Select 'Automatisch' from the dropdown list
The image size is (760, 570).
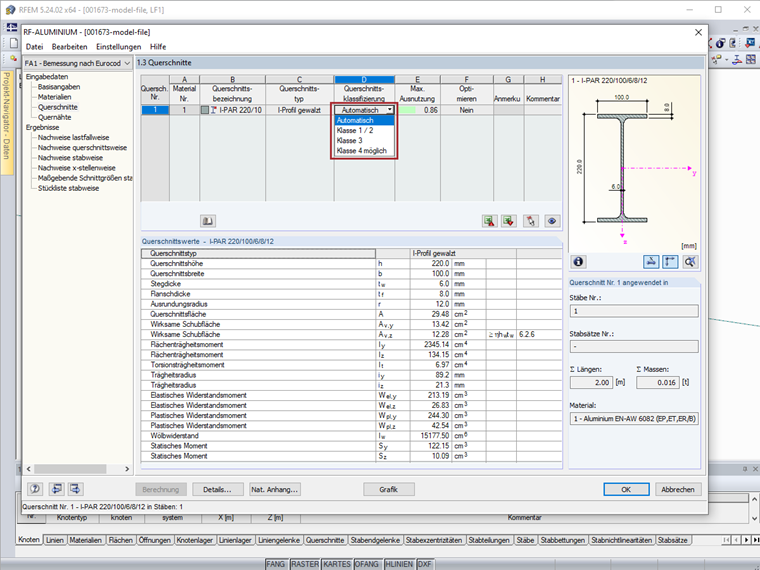click(364, 120)
